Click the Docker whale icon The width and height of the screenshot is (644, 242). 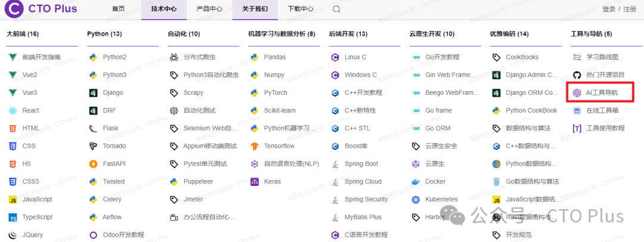coord(415,182)
